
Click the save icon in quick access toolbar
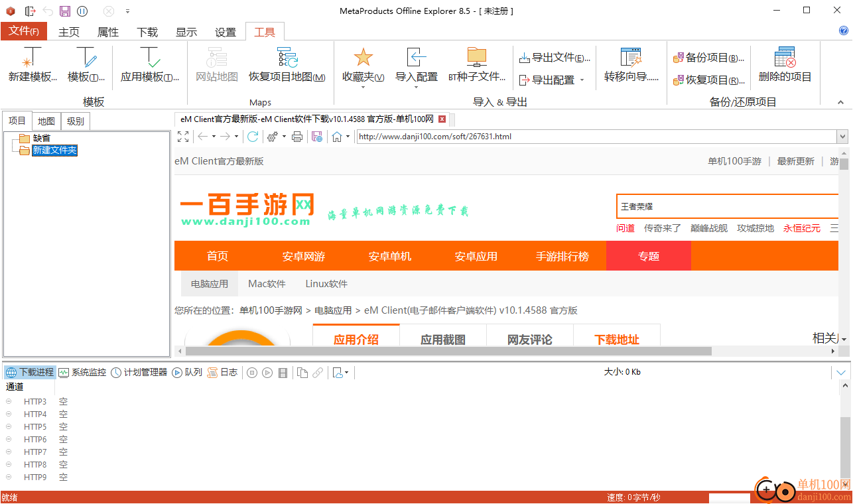(64, 11)
